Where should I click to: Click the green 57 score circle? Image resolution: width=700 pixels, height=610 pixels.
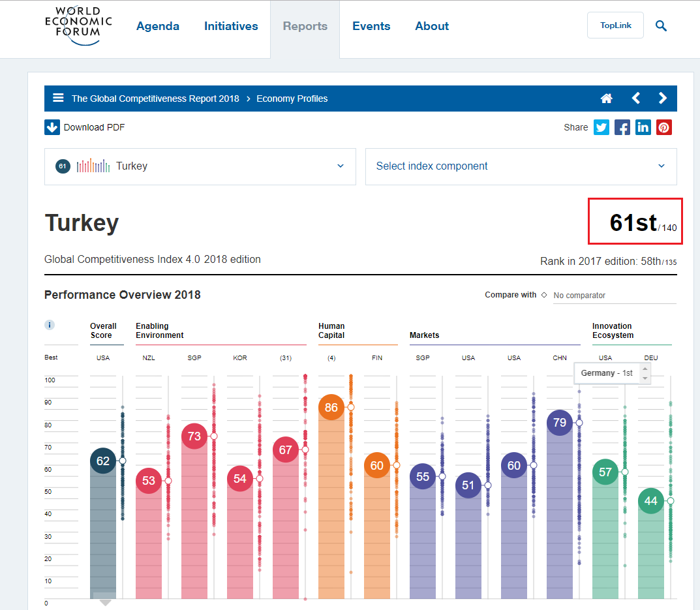(605, 472)
